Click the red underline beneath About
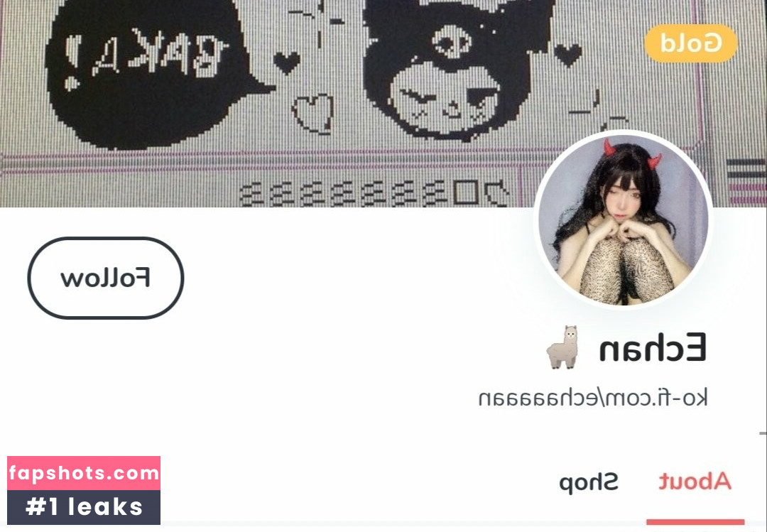Screen dimensions: 767x532 click(x=695, y=522)
